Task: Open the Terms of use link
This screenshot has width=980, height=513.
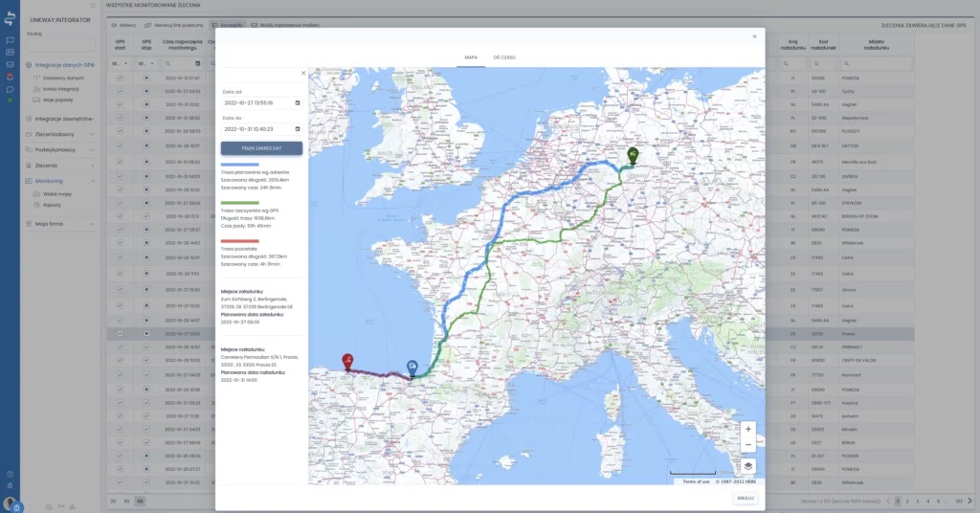Action: pos(696,480)
